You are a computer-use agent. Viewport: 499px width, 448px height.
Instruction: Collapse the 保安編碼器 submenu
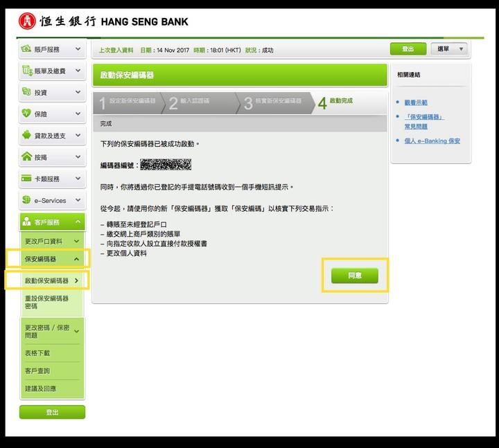76,260
